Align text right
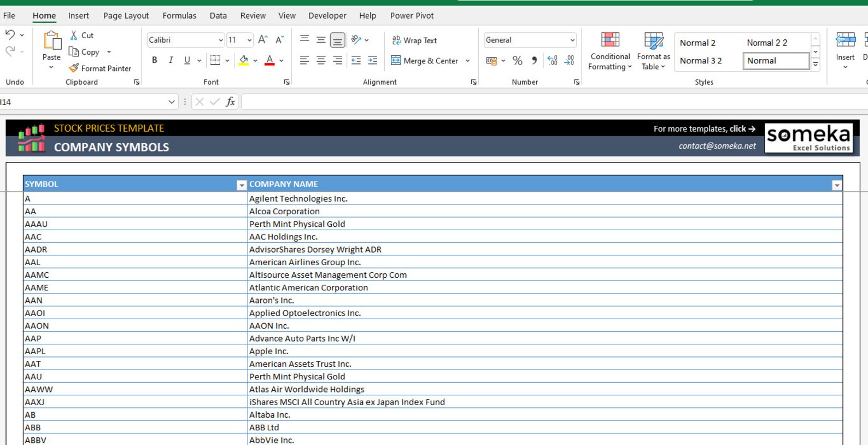 coord(338,61)
